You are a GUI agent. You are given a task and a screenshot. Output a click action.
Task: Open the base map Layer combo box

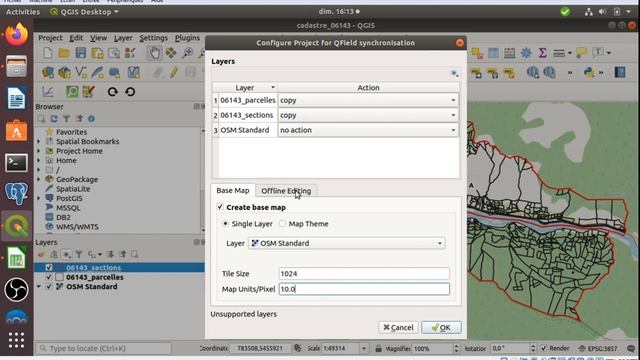[x=347, y=243]
